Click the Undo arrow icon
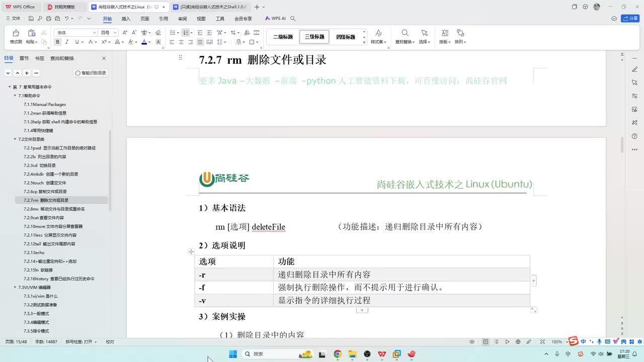The height and width of the screenshot is (362, 644). 66,19
